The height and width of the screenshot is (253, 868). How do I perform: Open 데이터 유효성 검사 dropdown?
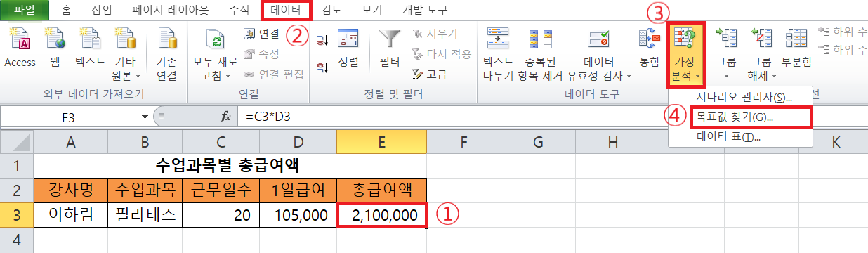click(x=598, y=53)
